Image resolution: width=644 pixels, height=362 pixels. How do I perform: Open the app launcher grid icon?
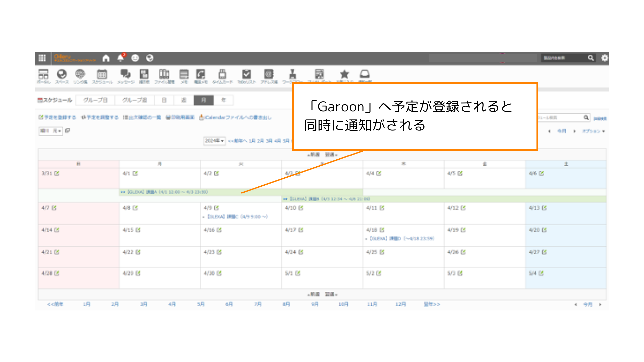tap(42, 58)
